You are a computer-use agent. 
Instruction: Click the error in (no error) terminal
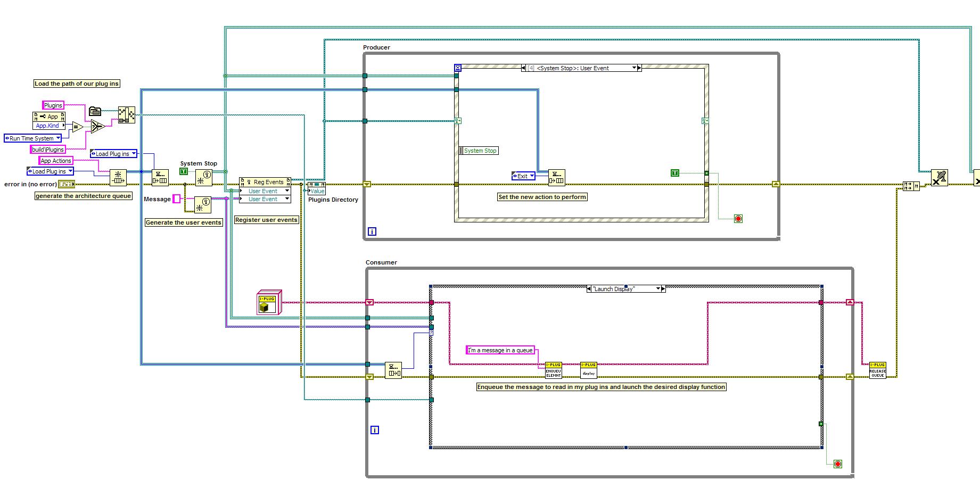coord(67,184)
